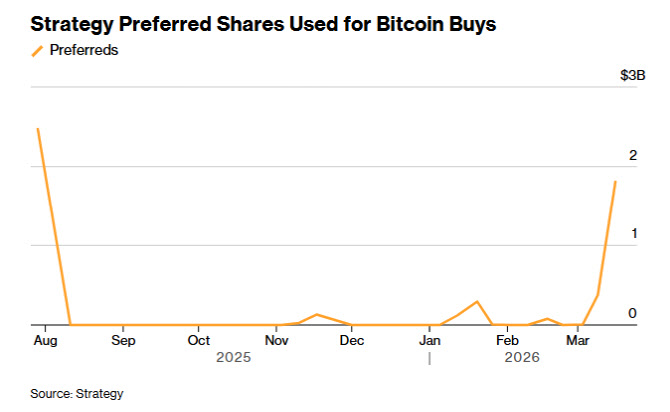Click the 2025 year label
Image resolution: width=670 pixels, height=412 pixels.
pos(233,357)
